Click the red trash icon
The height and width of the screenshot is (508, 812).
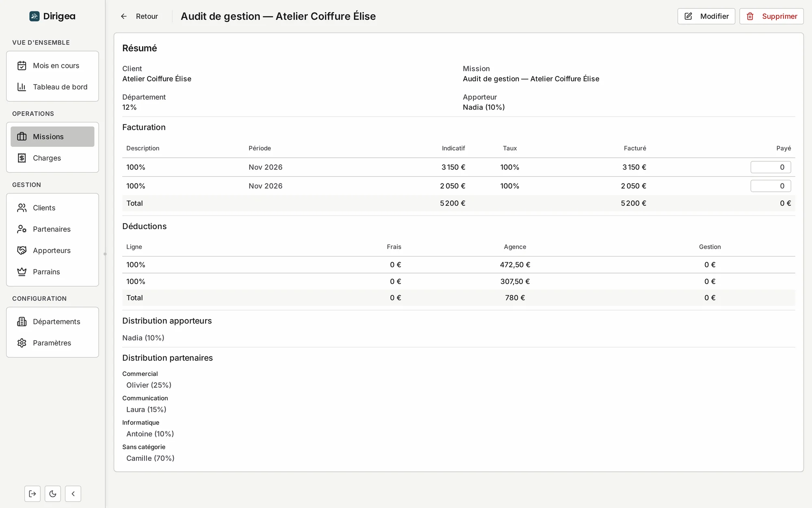750,16
